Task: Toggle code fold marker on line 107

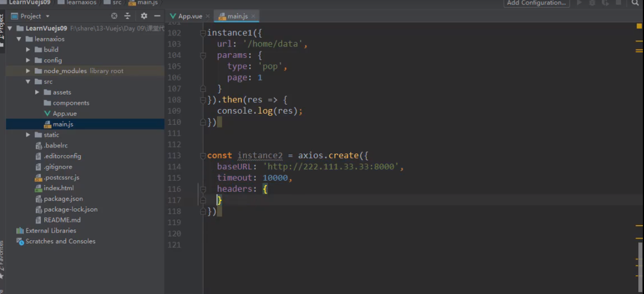Action: click(203, 89)
